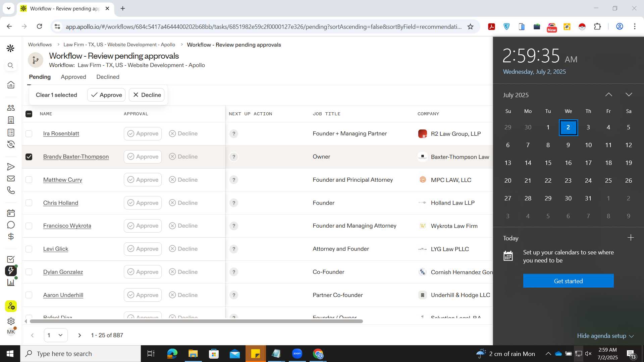Select Dylan Gonzalez row checkbox
The height and width of the screenshot is (362, 644).
(x=29, y=272)
